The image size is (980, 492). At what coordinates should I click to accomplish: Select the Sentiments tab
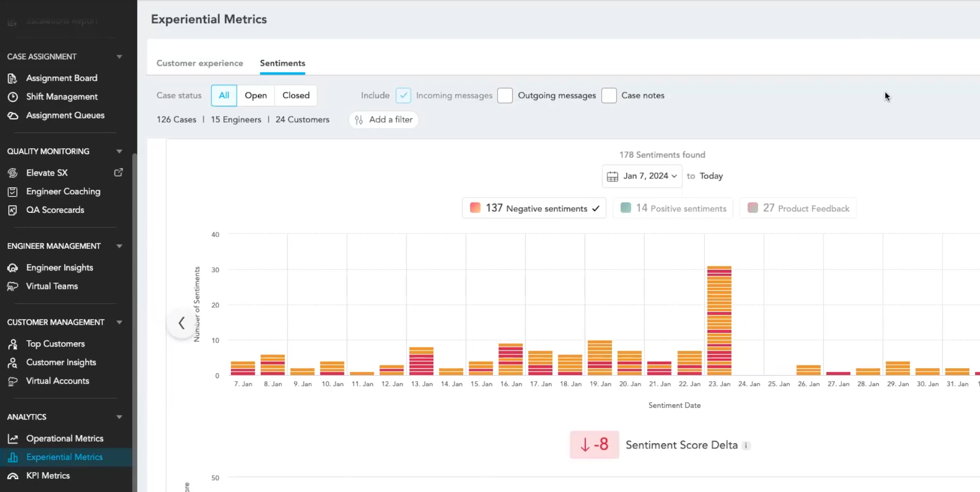pos(282,63)
